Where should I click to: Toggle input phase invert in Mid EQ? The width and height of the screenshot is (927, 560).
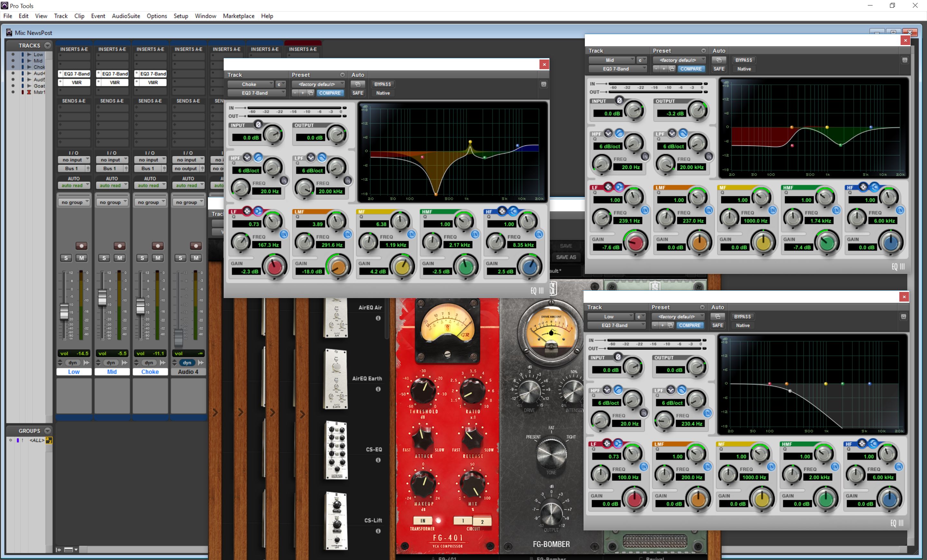pos(619,100)
